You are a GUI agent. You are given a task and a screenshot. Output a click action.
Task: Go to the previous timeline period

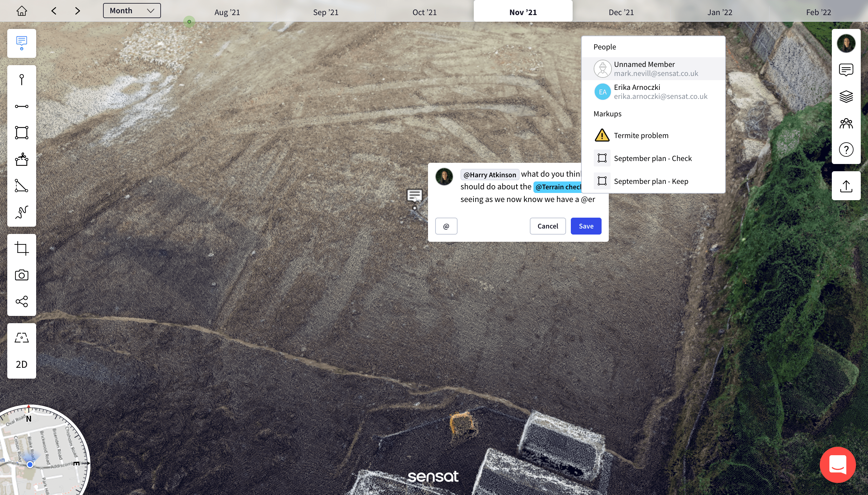(54, 11)
